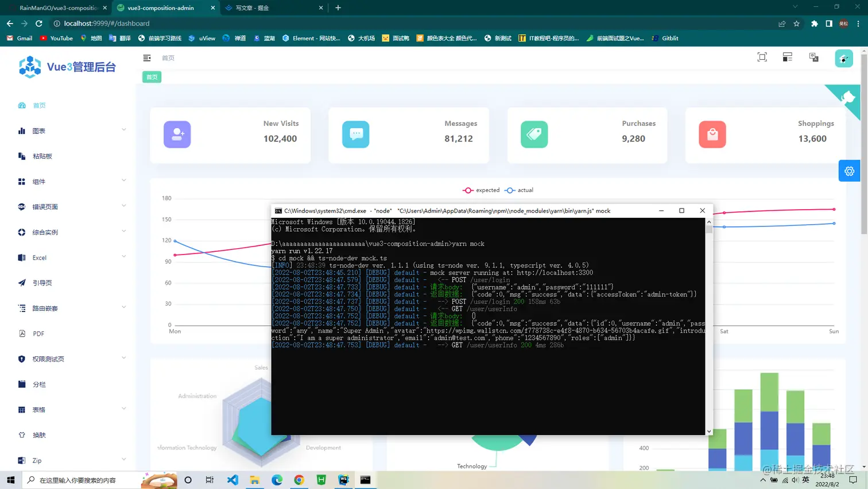The image size is (868, 489).
Task: Go back in the browser
Action: (10, 24)
